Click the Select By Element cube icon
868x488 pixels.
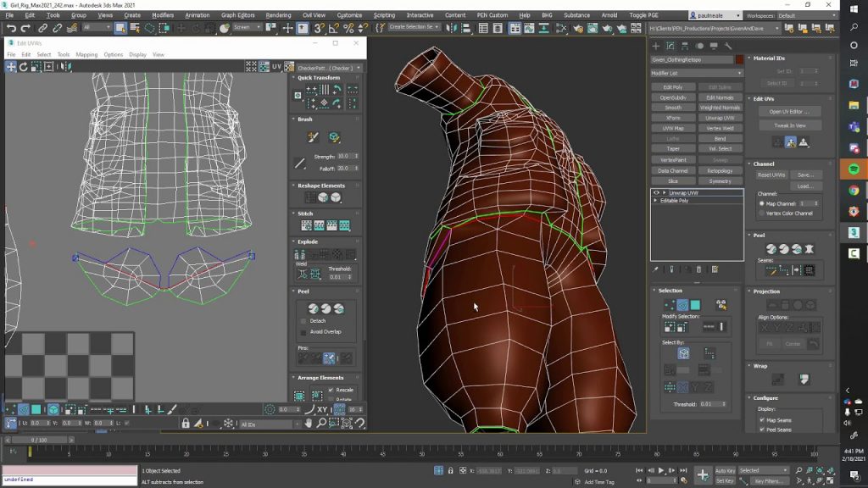(684, 352)
